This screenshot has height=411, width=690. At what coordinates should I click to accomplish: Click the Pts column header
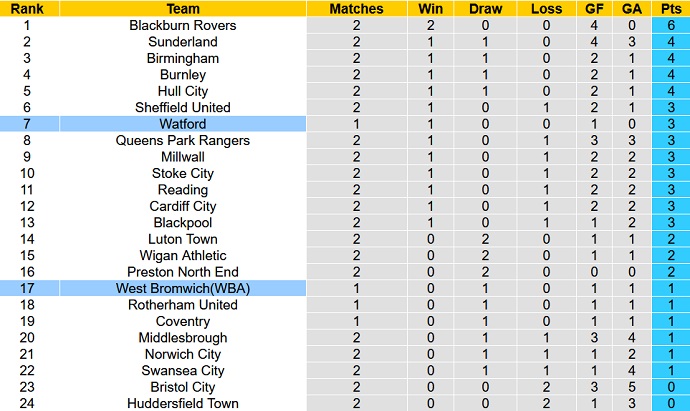671,8
